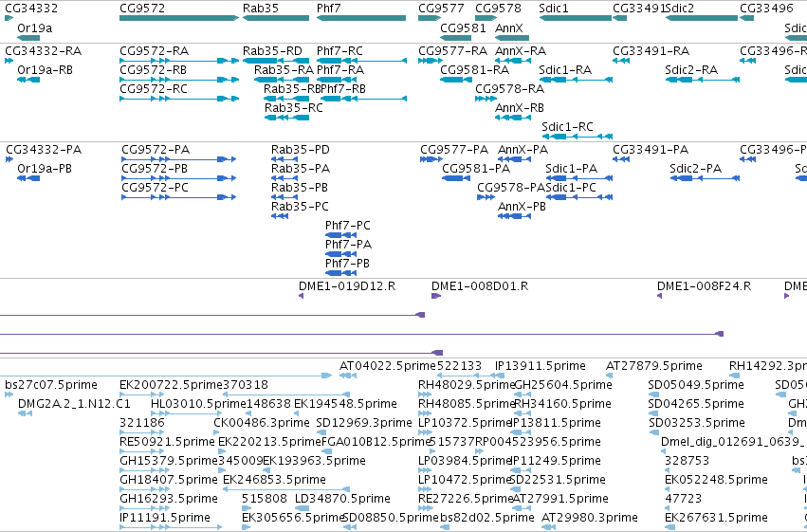Click the CG9581 gene label in top track
Viewport: 807px width, 532px height.
point(463,28)
